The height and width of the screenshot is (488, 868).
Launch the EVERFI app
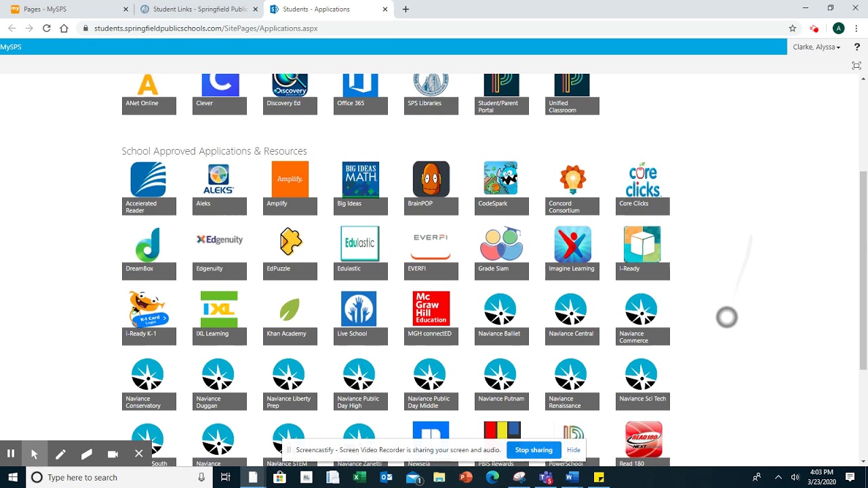(x=431, y=253)
